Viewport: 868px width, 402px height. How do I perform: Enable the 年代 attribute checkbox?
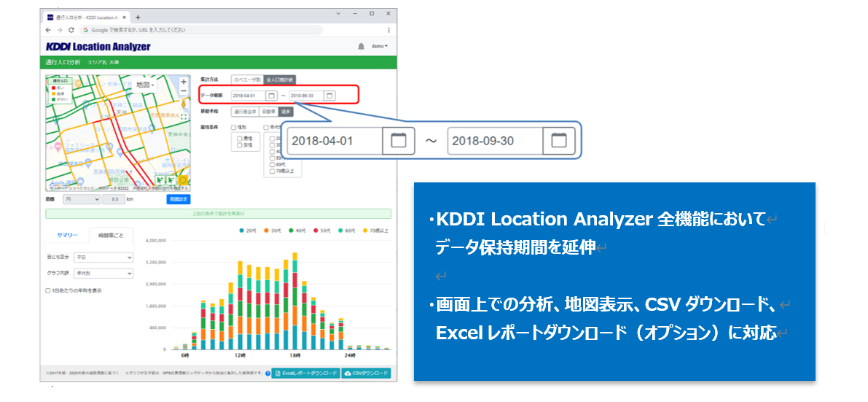[267, 128]
